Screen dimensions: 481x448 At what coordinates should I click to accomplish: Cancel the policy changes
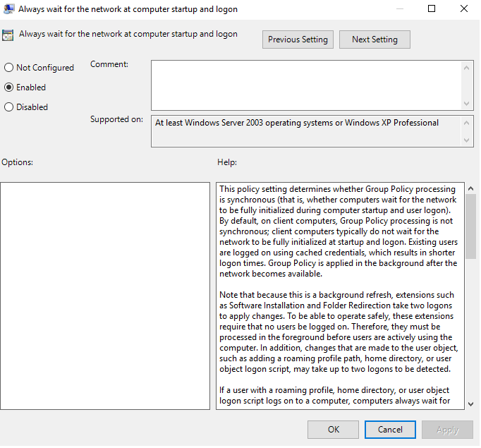point(390,430)
